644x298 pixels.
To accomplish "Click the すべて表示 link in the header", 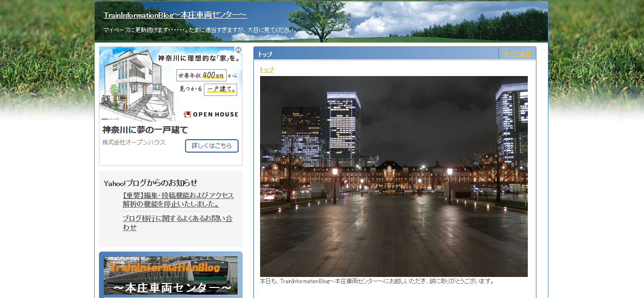I will [x=517, y=54].
